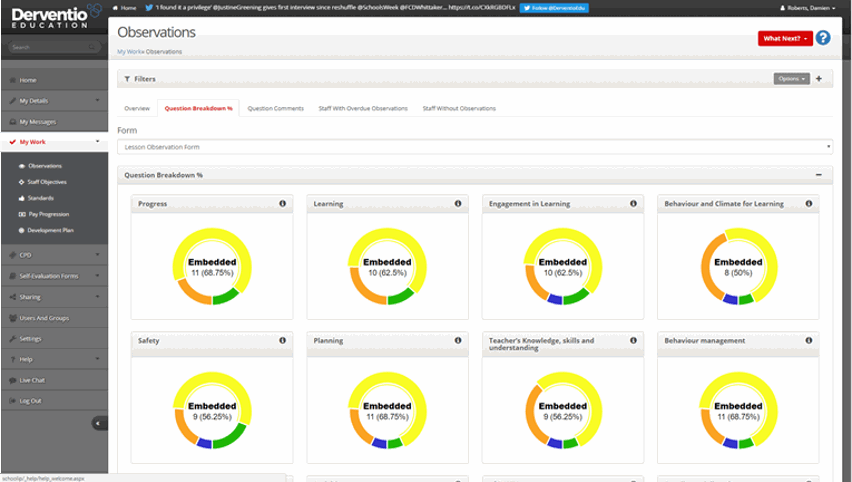Click Home link in top bar
This screenshot has width=852, height=482.
point(124,8)
